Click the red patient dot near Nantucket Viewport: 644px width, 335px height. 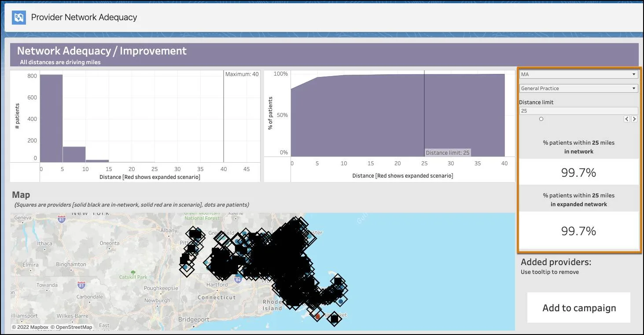pyautogui.click(x=318, y=316)
